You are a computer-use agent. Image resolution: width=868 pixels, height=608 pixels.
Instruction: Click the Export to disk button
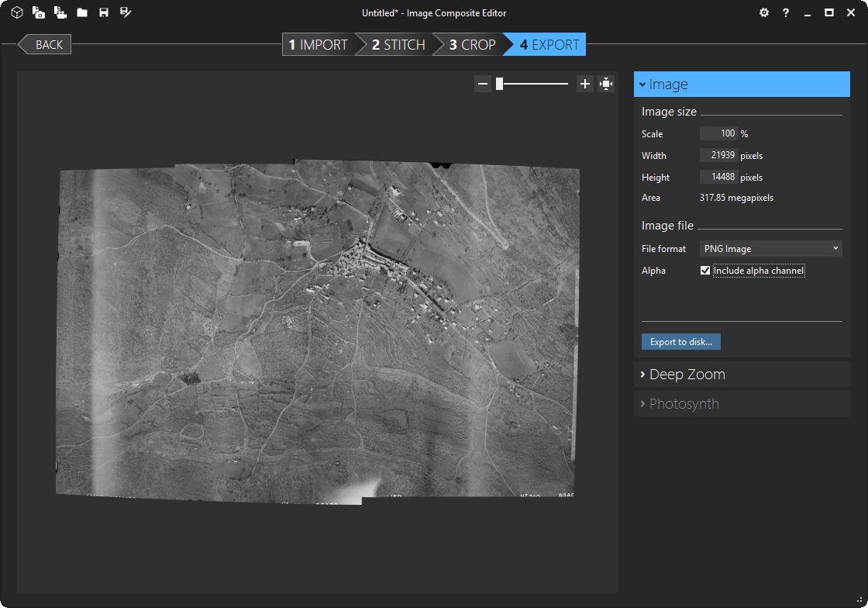(x=681, y=342)
